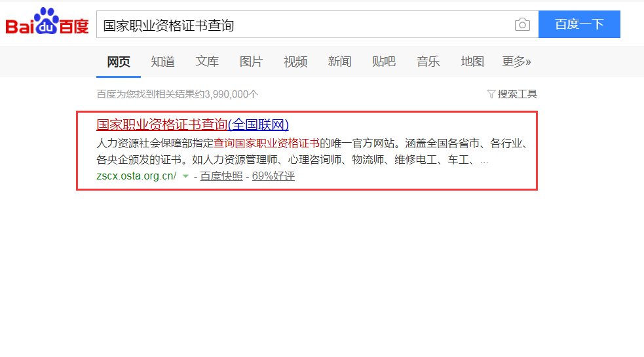Open camera image search icon

click(x=522, y=25)
